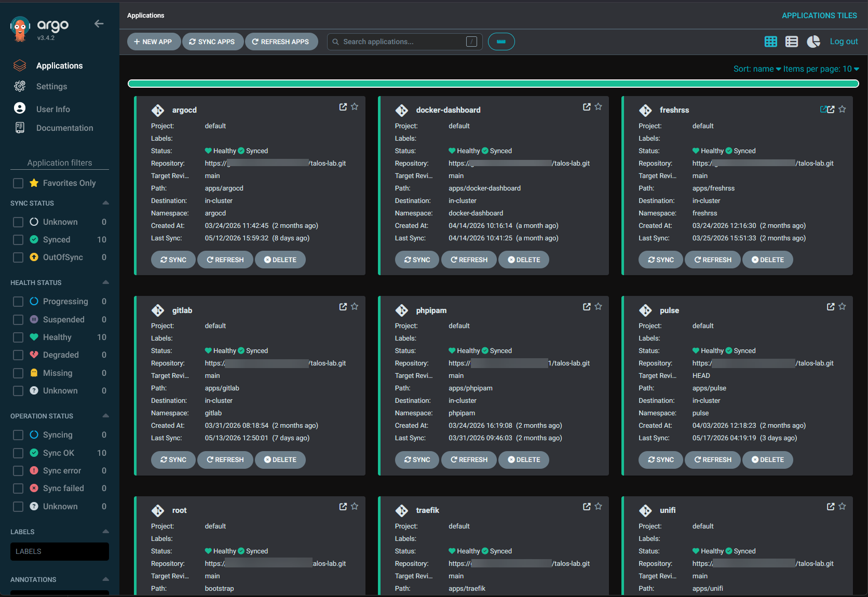Switch to summary pie chart view
868x597 pixels.
pos(813,42)
